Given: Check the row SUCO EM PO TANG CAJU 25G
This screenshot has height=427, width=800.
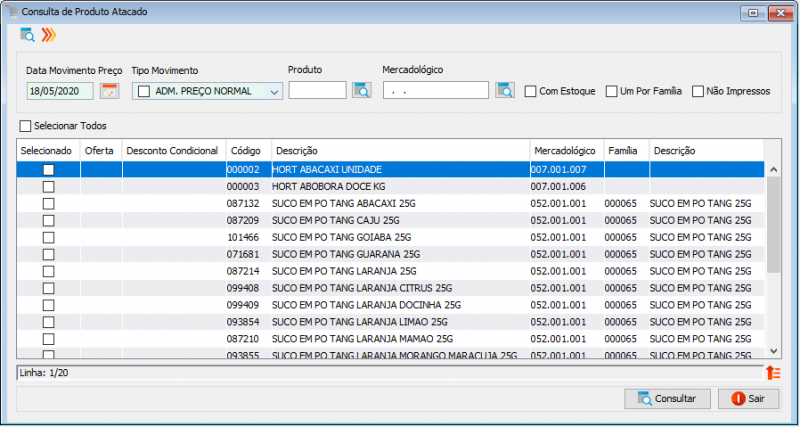Looking at the screenshot, I should 48,221.
